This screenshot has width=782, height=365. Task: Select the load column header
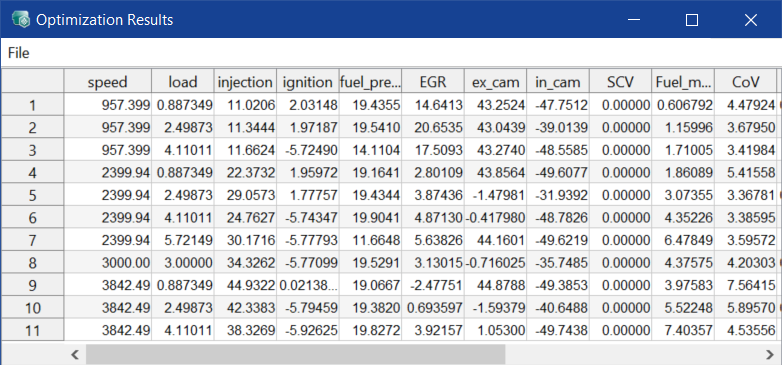click(x=183, y=81)
